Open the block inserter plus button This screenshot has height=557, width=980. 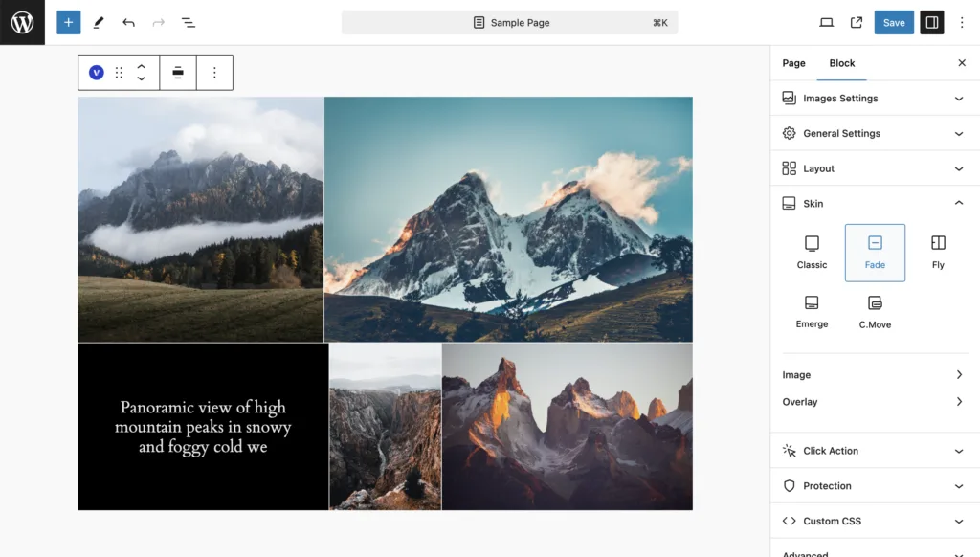click(68, 22)
